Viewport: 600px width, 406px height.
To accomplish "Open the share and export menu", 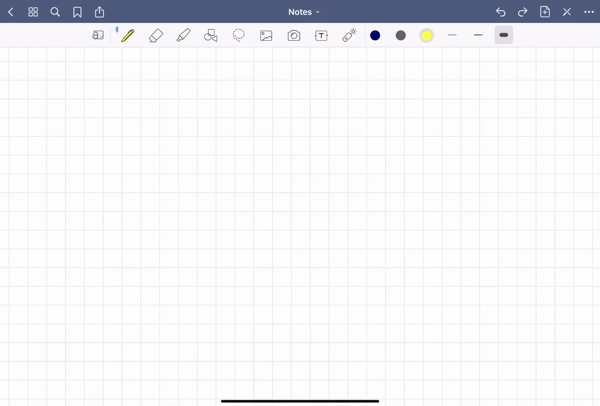I will click(x=99, y=12).
